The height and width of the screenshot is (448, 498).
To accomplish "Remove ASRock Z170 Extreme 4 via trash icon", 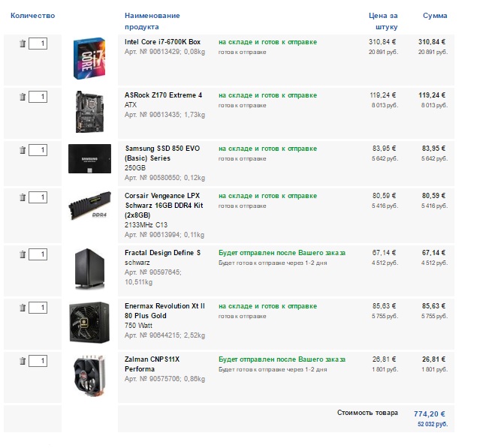I will click(x=23, y=97).
